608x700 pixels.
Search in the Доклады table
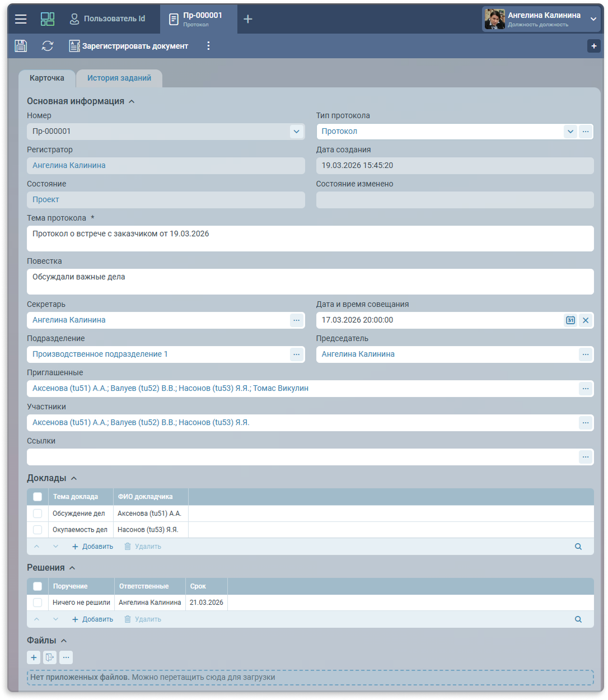click(x=578, y=547)
